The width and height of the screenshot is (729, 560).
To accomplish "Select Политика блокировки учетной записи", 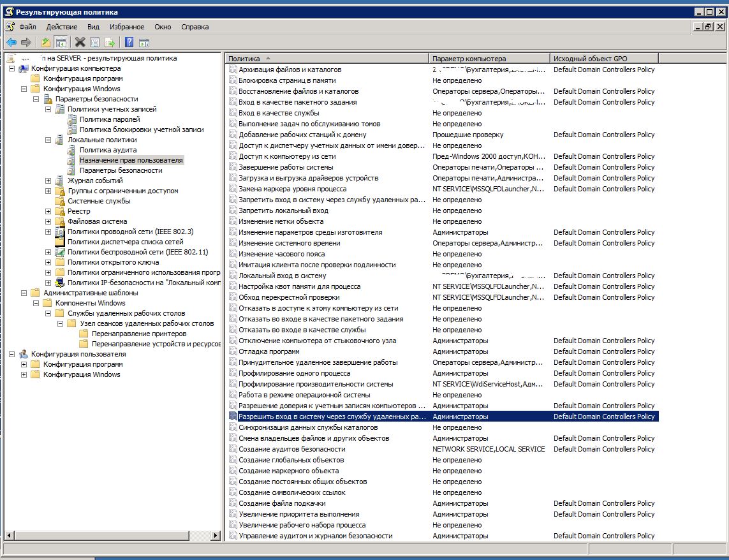I will click(142, 129).
